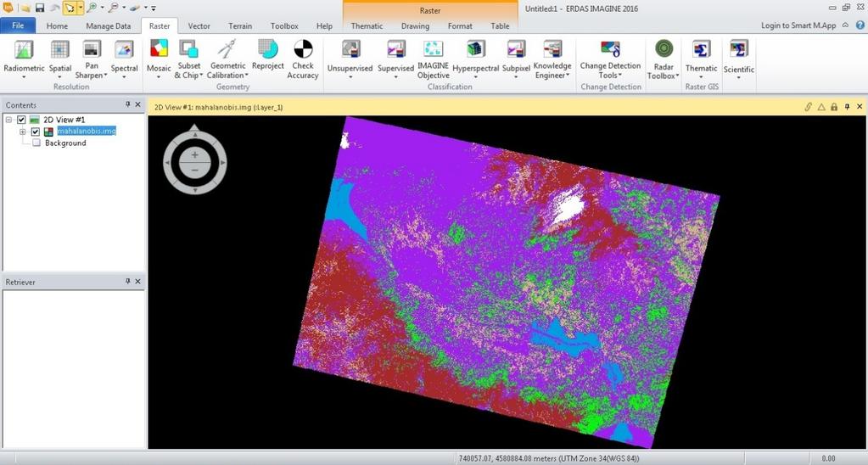Switch to the Toolbox tab
Viewport: 868px width, 465px height.
point(284,26)
